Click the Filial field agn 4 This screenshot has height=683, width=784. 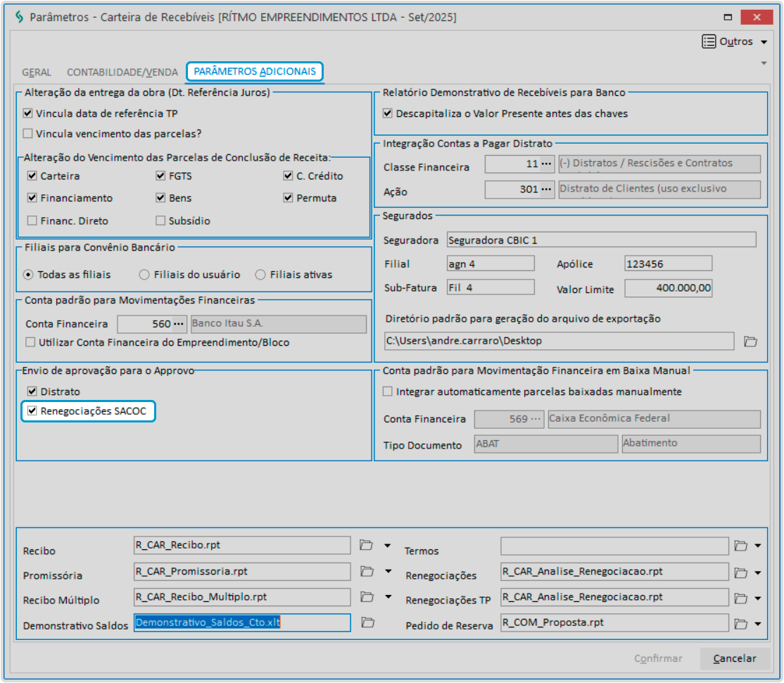pyautogui.click(x=491, y=263)
